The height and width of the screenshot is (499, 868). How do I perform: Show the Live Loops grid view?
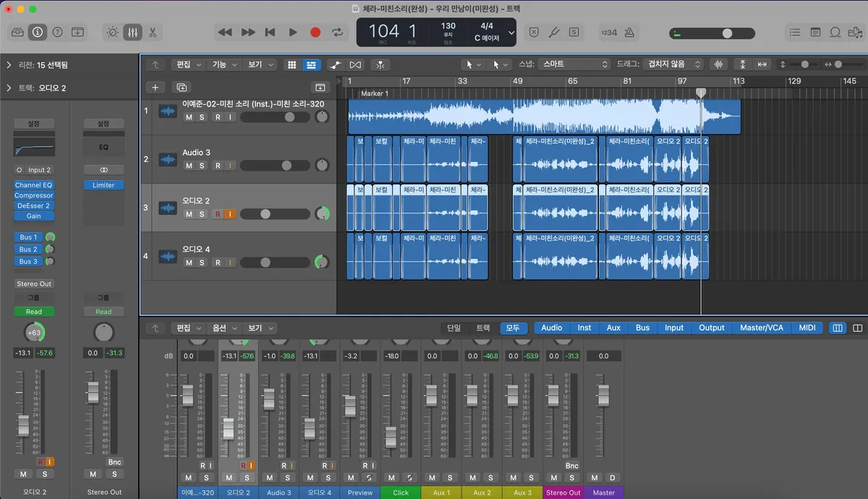[292, 64]
